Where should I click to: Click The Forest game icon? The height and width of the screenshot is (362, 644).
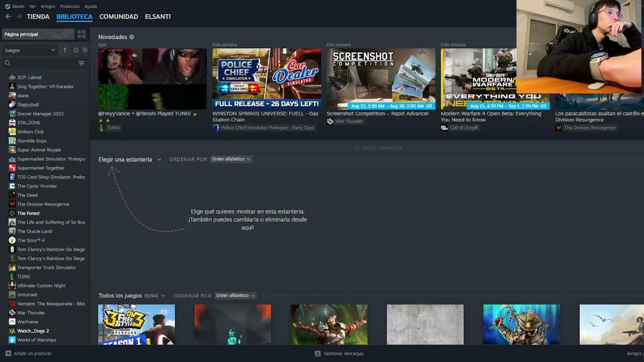[12, 213]
